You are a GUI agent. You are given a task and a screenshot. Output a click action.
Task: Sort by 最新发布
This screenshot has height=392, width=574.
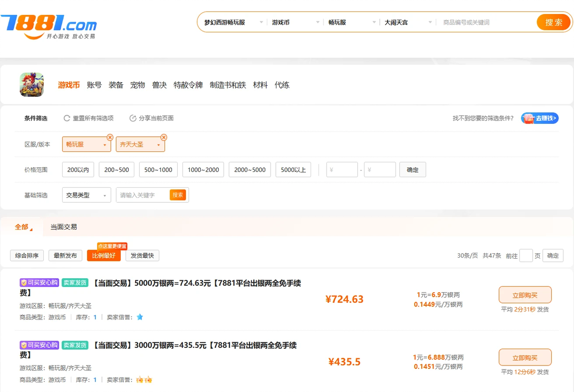tap(65, 256)
